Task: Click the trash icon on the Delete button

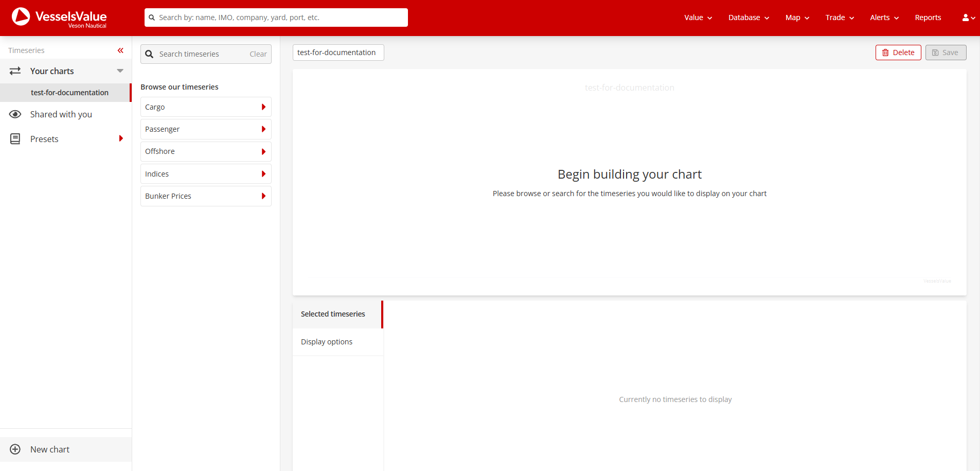Action: coord(886,52)
